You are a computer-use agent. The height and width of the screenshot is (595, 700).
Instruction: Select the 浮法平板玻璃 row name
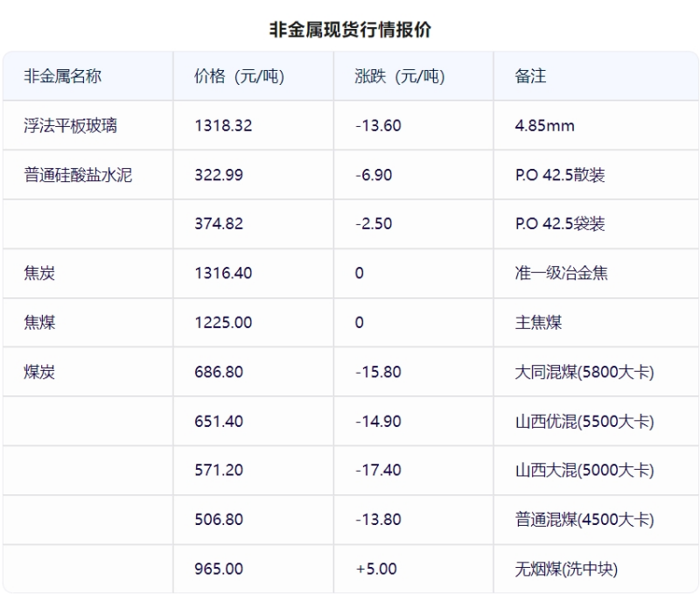71,125
